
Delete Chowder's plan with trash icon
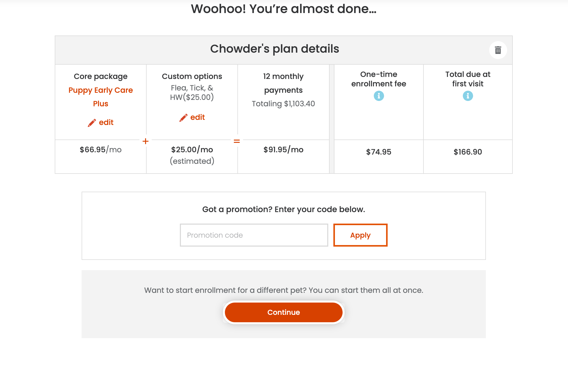[x=498, y=50]
